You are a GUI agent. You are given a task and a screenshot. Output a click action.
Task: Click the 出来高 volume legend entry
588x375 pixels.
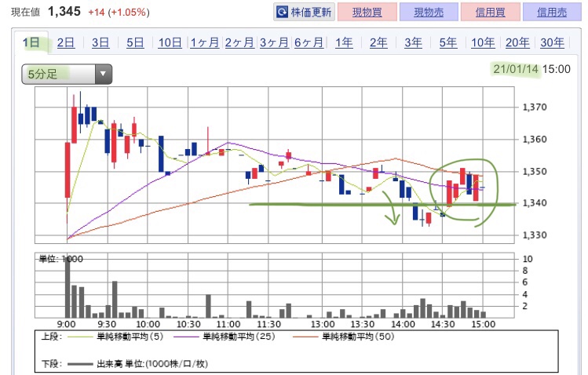pos(138,364)
